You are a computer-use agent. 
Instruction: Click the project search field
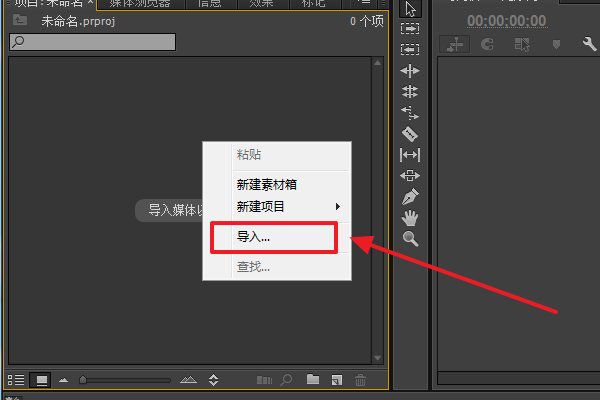(93, 42)
